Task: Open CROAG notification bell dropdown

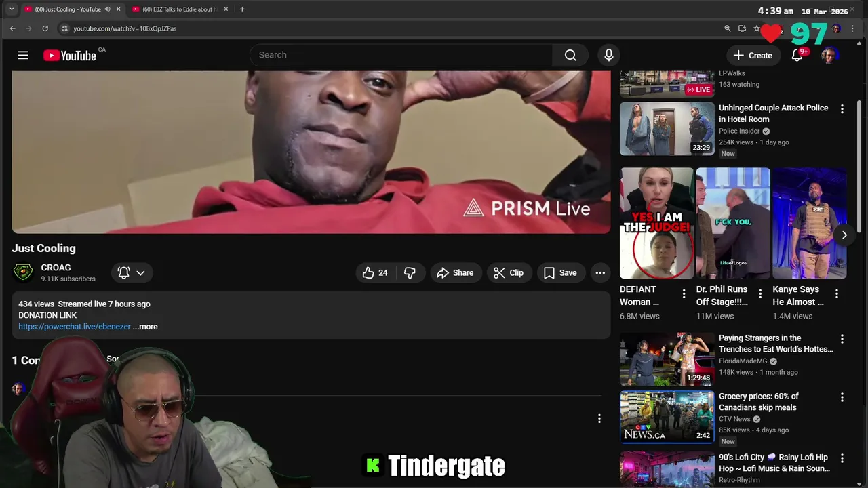Action: [132, 272]
